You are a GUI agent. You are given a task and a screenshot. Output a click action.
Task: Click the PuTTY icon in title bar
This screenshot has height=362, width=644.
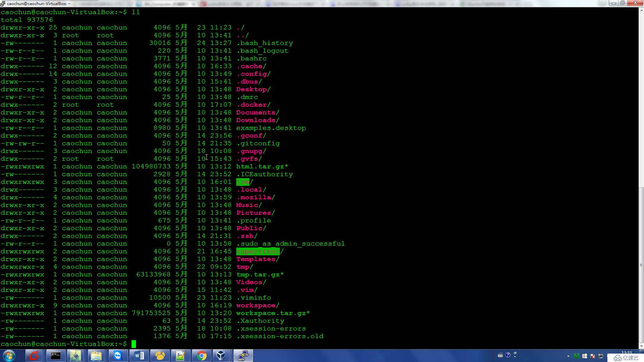pyautogui.click(x=3, y=3)
